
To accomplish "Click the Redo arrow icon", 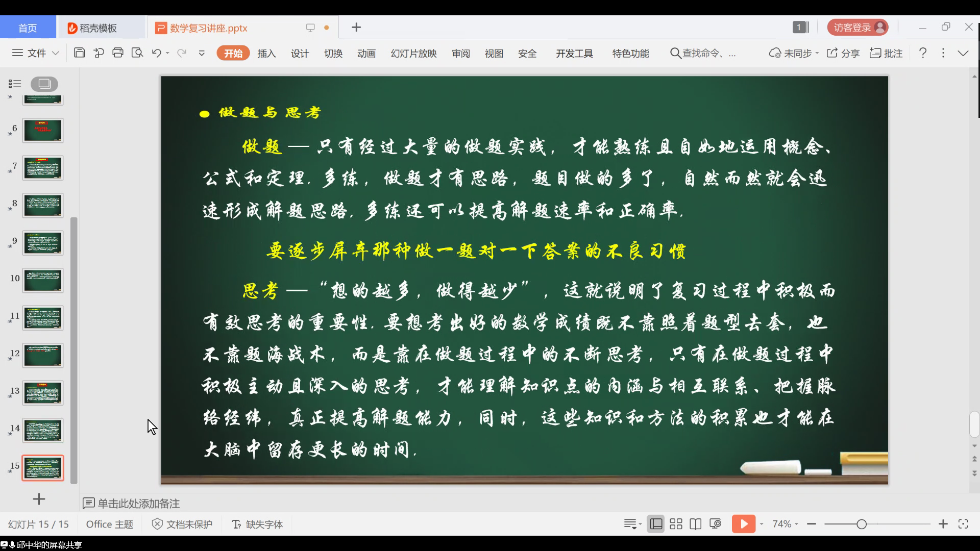I will [x=181, y=53].
